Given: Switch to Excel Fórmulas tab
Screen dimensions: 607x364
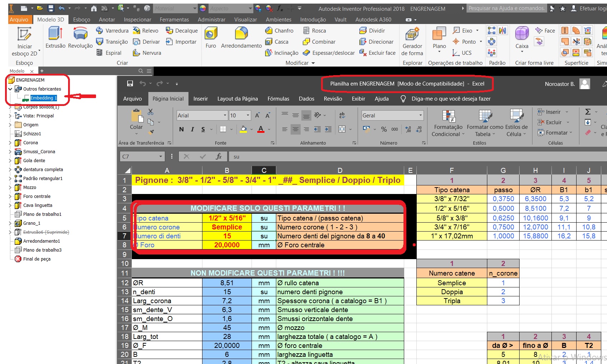Looking at the screenshot, I should click(x=278, y=99).
